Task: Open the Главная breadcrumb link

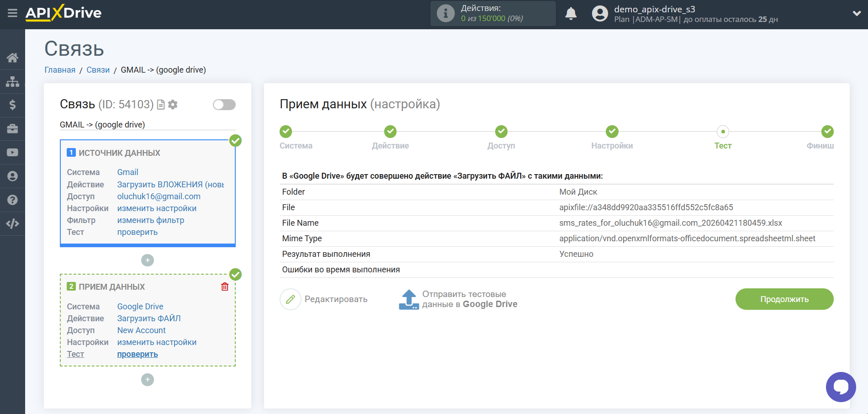Action: [60, 70]
